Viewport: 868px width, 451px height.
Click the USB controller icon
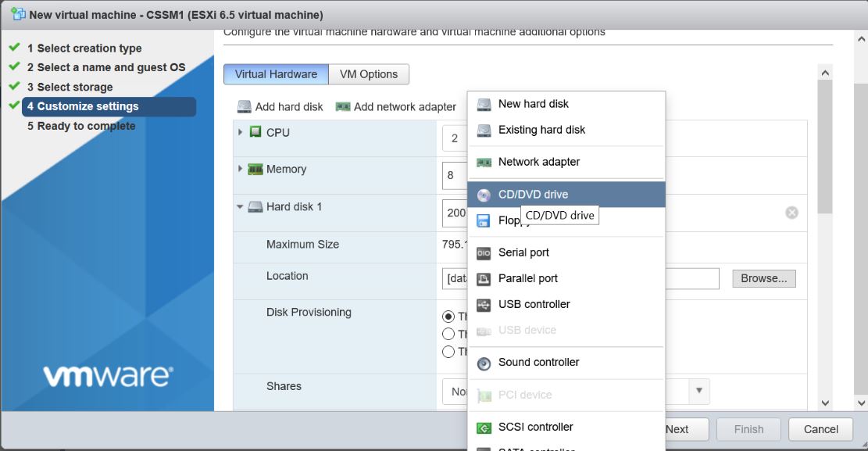(484, 305)
